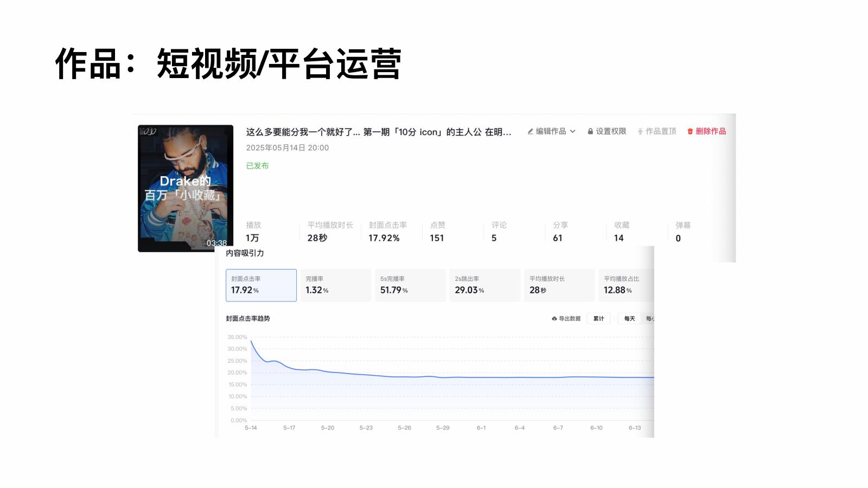Select the 封面点击率 17.92% metric card
Screen dimensions: 868x488
click(x=261, y=285)
